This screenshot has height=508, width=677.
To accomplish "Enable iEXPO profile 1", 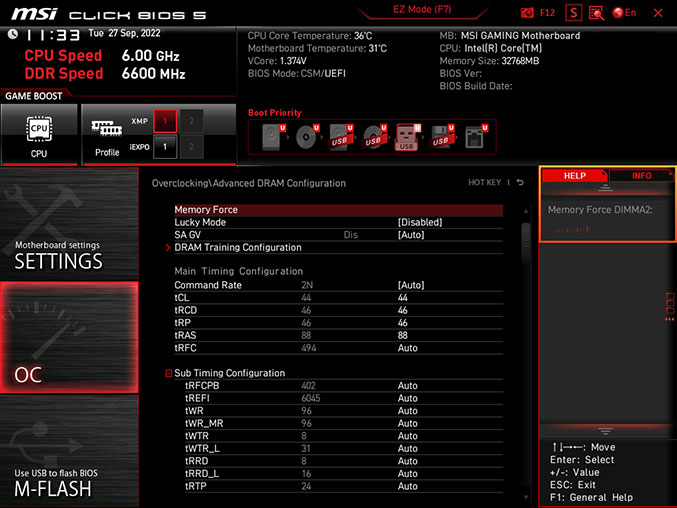I will click(x=165, y=147).
